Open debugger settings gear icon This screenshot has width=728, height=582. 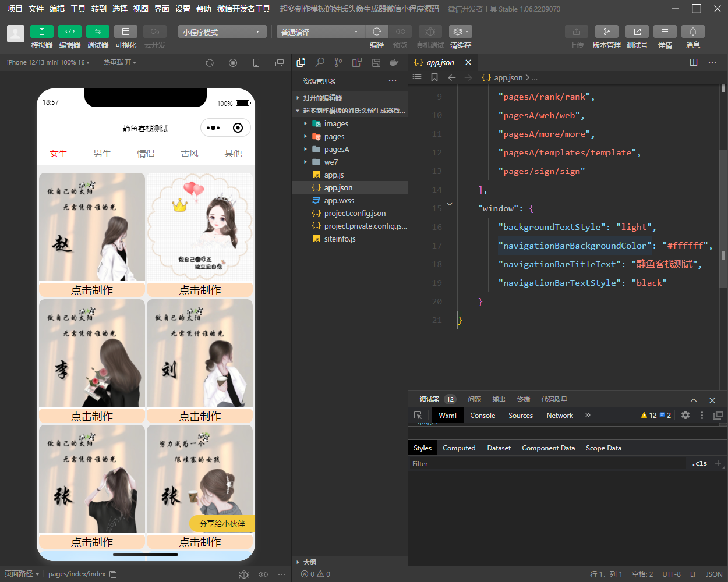[685, 415]
